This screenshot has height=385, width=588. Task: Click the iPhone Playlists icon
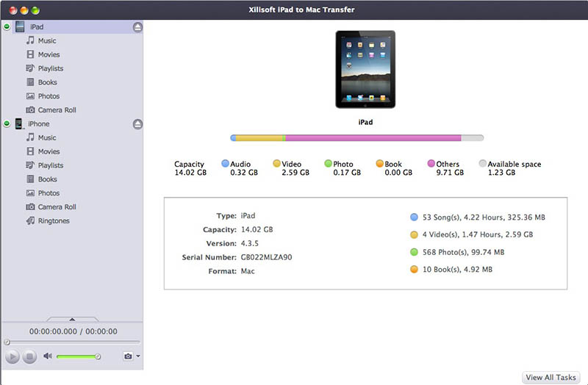click(x=31, y=165)
